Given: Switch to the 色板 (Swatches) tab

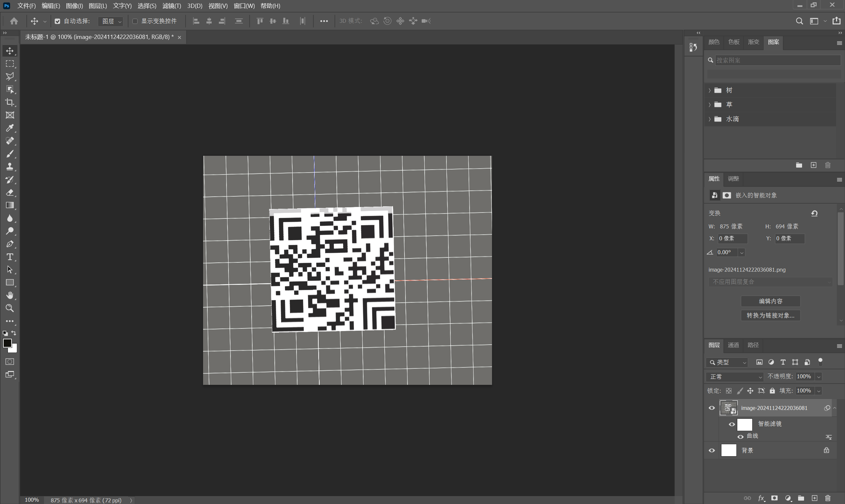Looking at the screenshot, I should [x=734, y=42].
